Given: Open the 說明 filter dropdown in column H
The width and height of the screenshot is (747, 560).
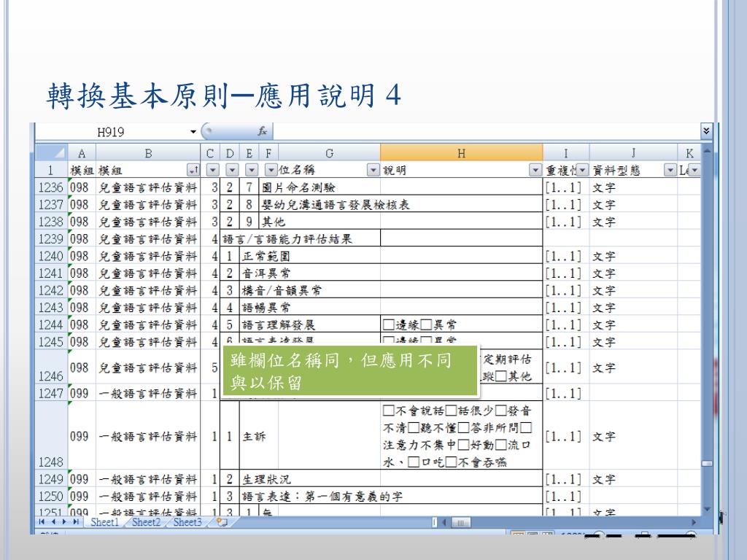Looking at the screenshot, I should (535, 170).
